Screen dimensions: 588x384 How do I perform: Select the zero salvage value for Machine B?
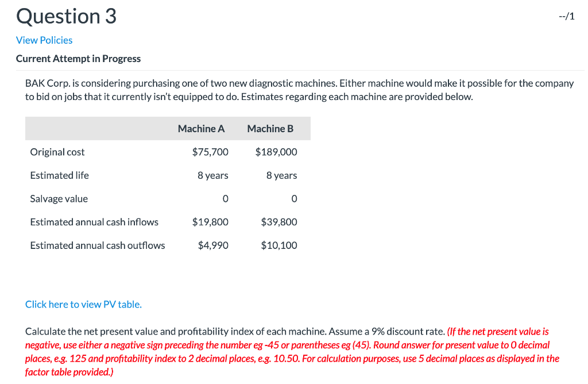click(x=294, y=198)
